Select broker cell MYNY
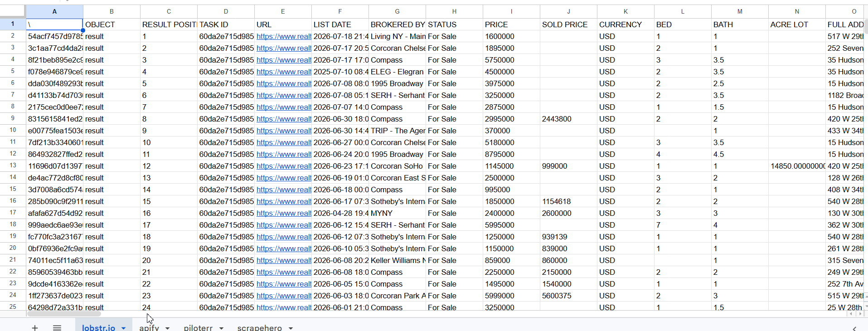 point(397,213)
